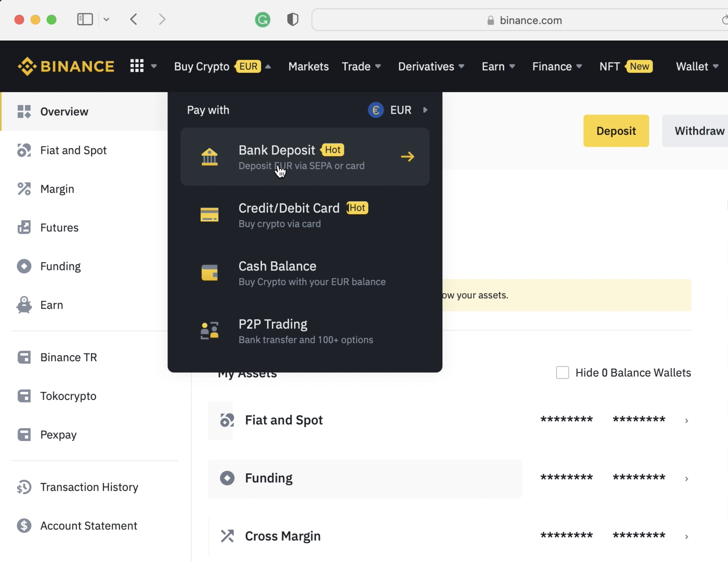Expand the Funding asset row chevron
This screenshot has height=562, width=728.
point(687,479)
